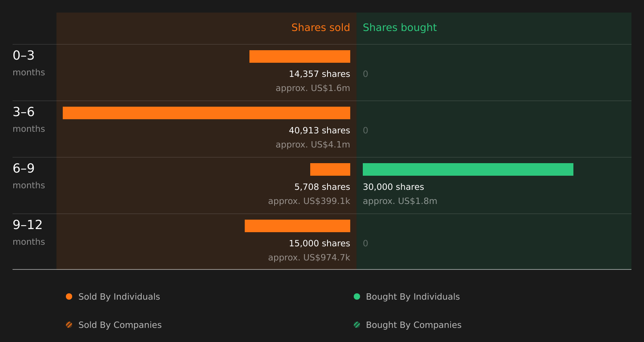Select the Bought By Companies legend label
This screenshot has width=644, height=342.
(x=414, y=325)
